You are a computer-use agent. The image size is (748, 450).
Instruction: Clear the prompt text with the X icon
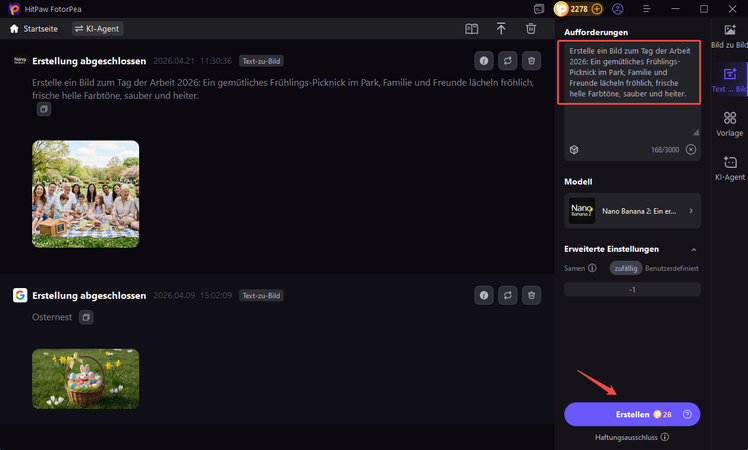click(690, 149)
